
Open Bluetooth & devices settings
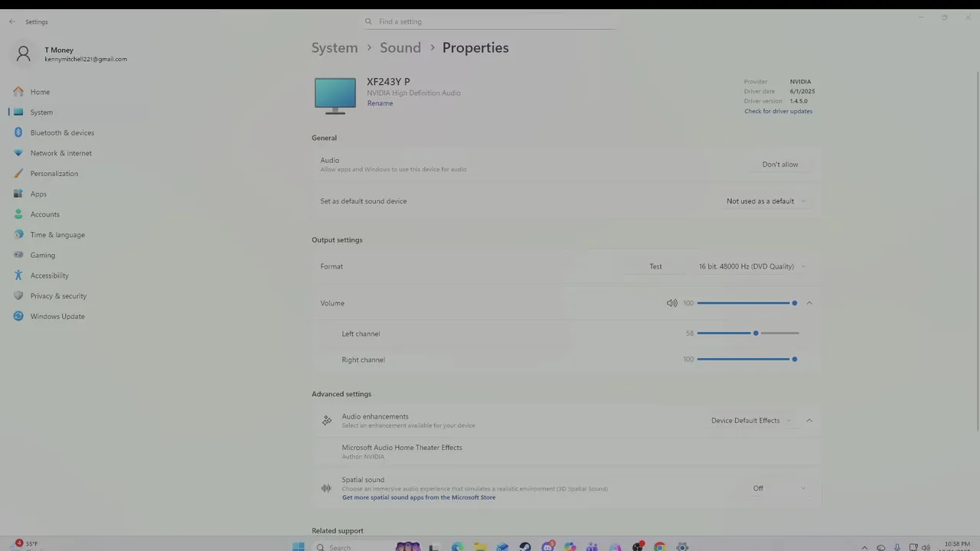point(62,132)
